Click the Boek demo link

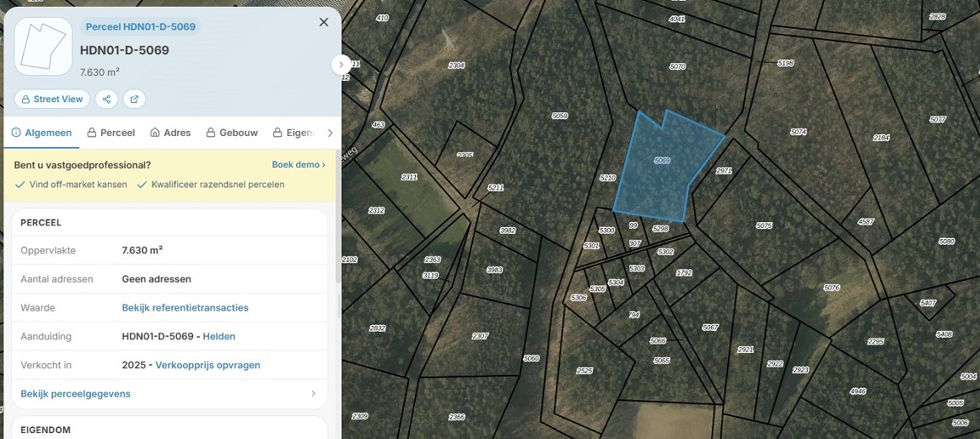pos(299,165)
